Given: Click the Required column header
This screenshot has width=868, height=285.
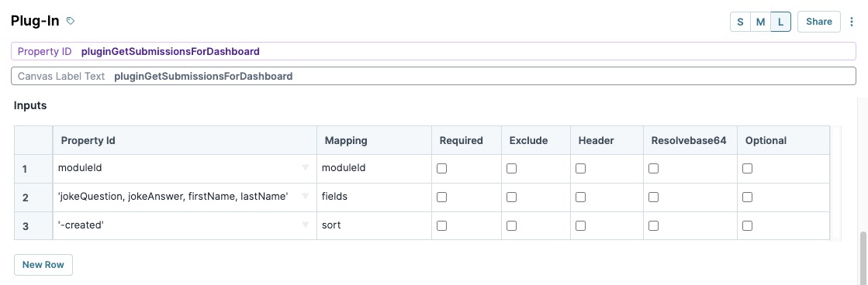Looking at the screenshot, I should click(467, 140).
